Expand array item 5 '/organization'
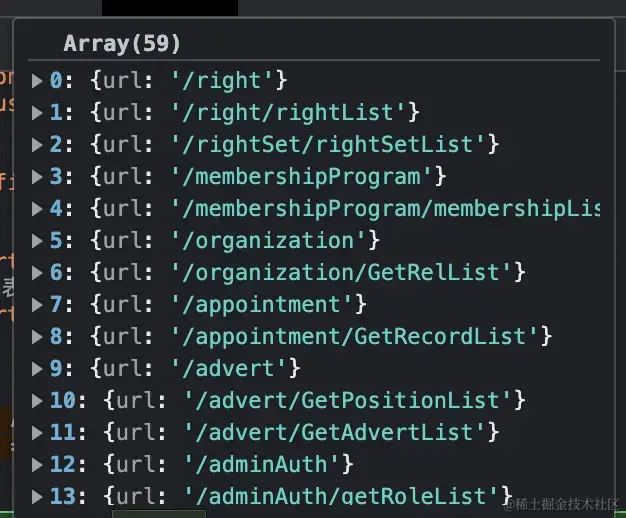Screen dimensions: 626x518 click(37, 241)
